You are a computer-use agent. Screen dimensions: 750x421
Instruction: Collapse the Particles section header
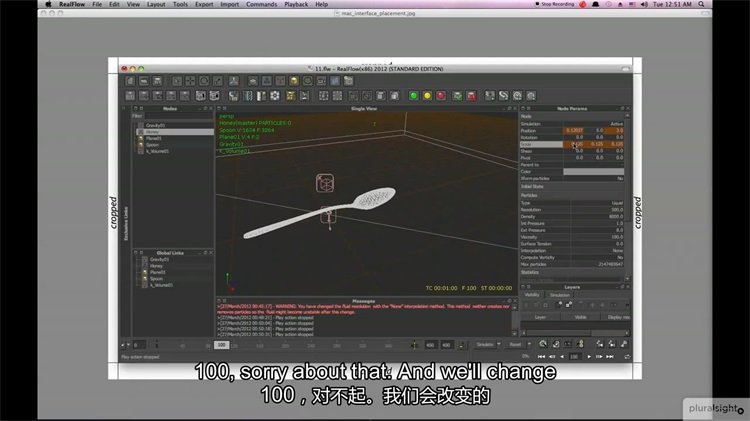coord(572,195)
